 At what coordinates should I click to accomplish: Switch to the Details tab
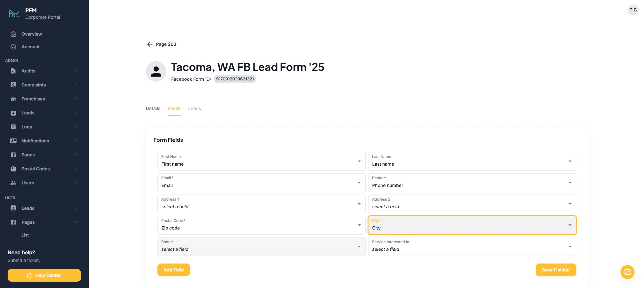(153, 108)
